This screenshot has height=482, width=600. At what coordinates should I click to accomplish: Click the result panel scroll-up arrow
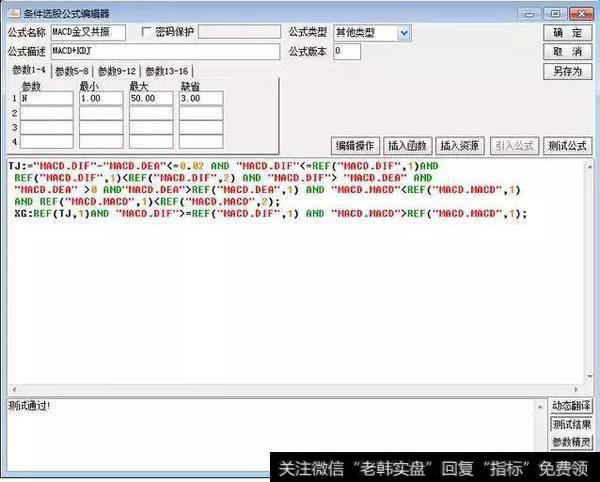(540, 406)
